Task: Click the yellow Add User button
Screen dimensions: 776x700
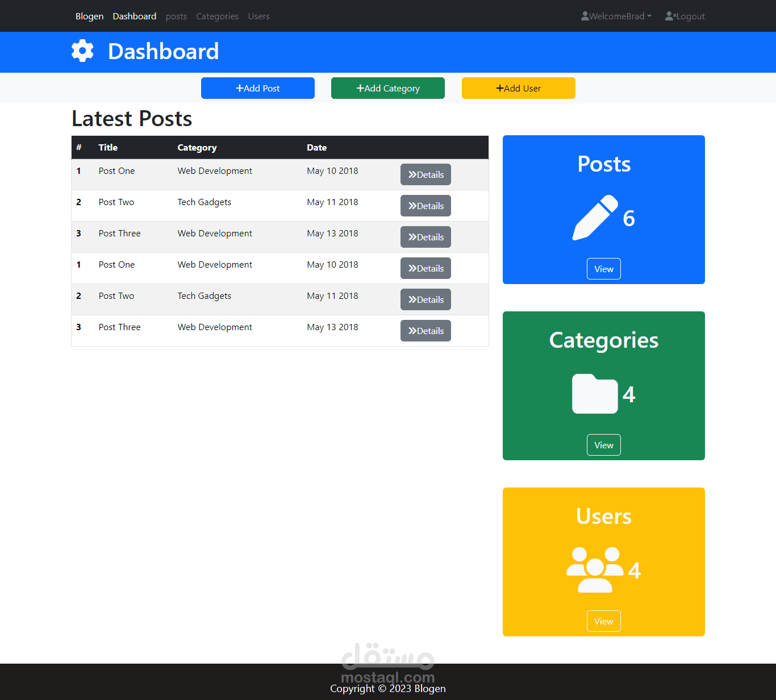Action: click(x=518, y=88)
